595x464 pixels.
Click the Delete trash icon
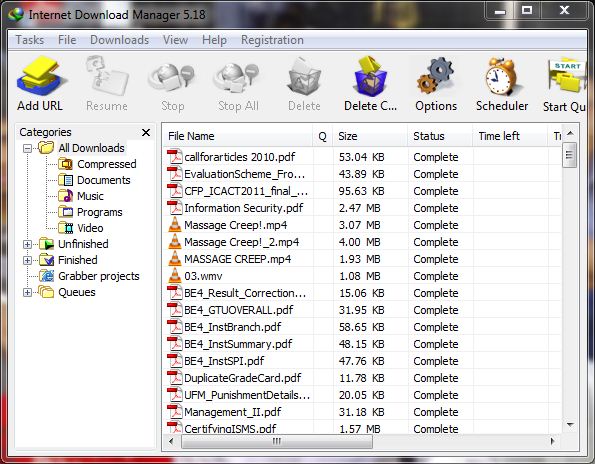click(x=304, y=77)
